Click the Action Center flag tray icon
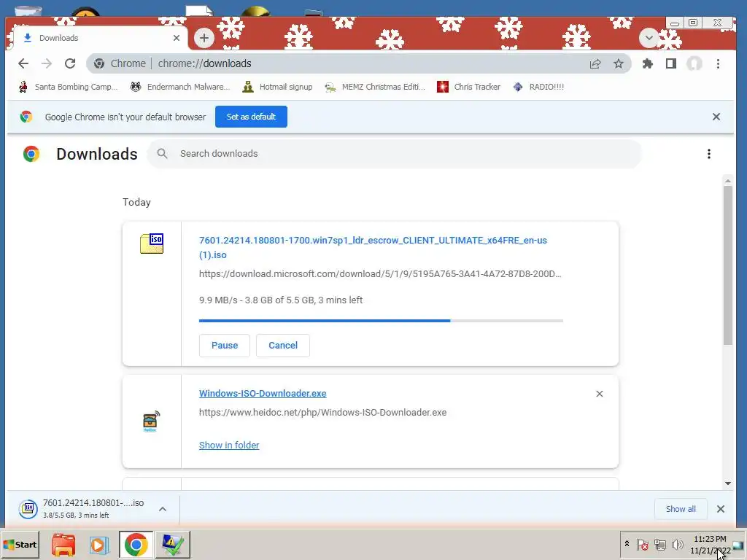The width and height of the screenshot is (747, 560). [x=642, y=544]
